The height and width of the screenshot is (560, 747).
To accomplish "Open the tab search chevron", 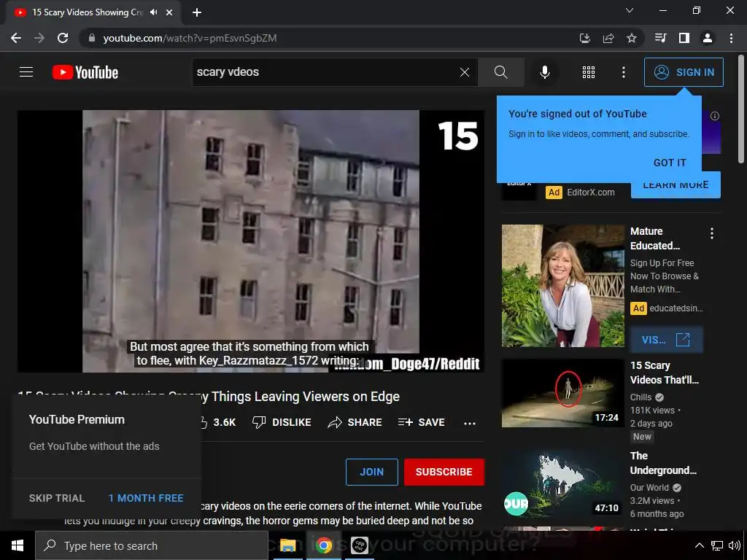I will [x=630, y=10].
